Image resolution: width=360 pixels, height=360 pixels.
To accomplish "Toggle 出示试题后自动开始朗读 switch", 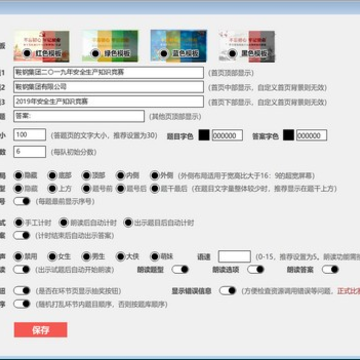I will [22, 269].
